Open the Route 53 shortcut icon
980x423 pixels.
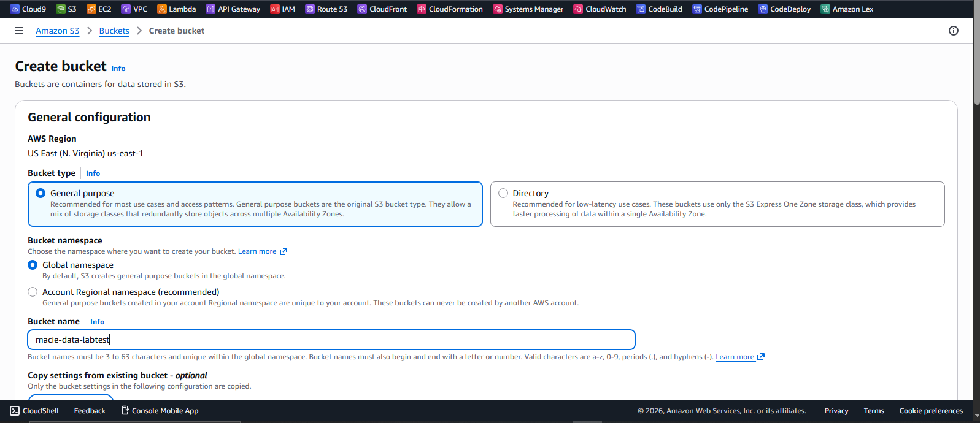coord(310,9)
